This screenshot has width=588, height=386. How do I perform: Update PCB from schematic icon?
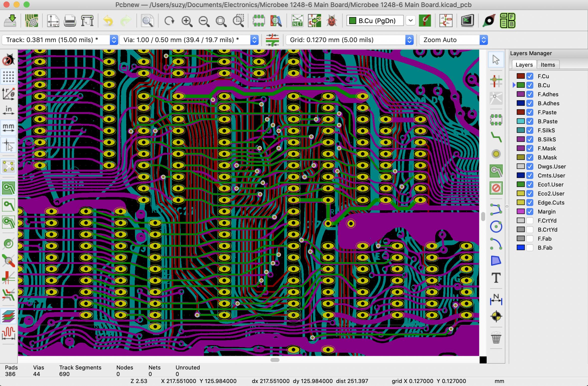point(314,21)
